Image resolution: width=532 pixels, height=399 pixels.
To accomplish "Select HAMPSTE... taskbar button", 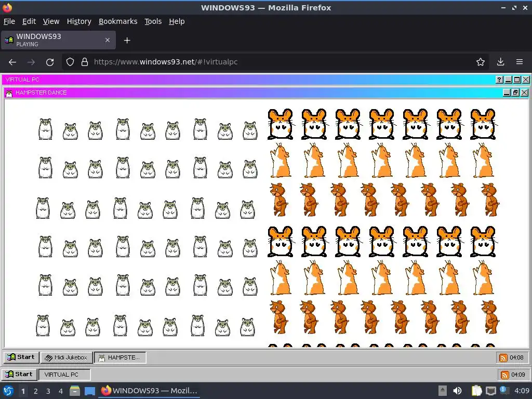I will 120,357.
